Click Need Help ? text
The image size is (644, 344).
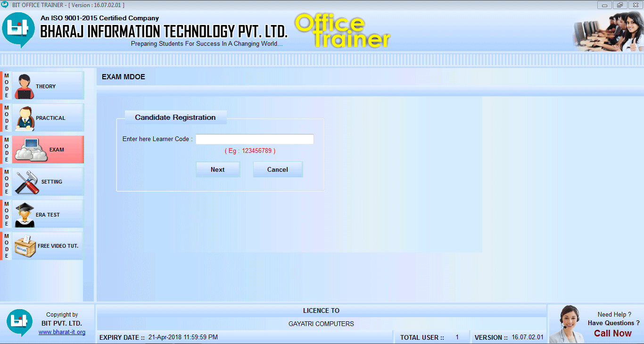click(614, 315)
